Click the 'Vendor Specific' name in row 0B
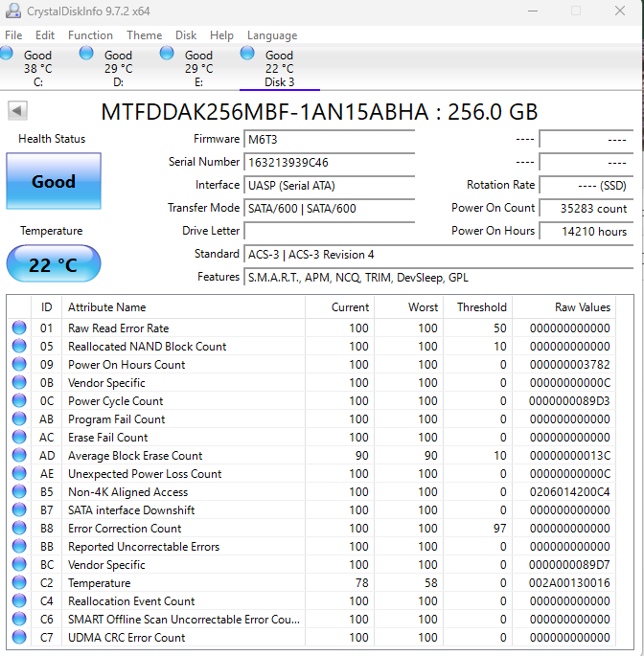Image resolution: width=644 pixels, height=656 pixels. click(106, 383)
